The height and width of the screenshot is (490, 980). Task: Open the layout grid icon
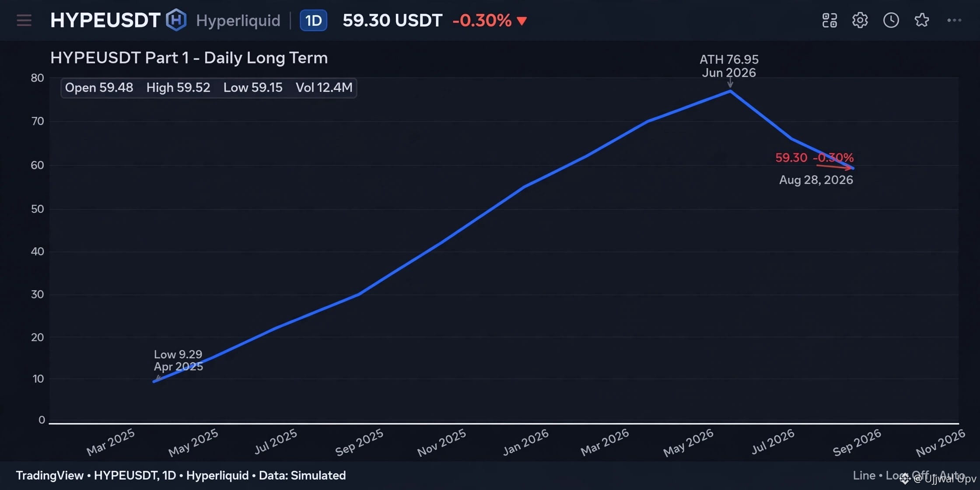[829, 20]
